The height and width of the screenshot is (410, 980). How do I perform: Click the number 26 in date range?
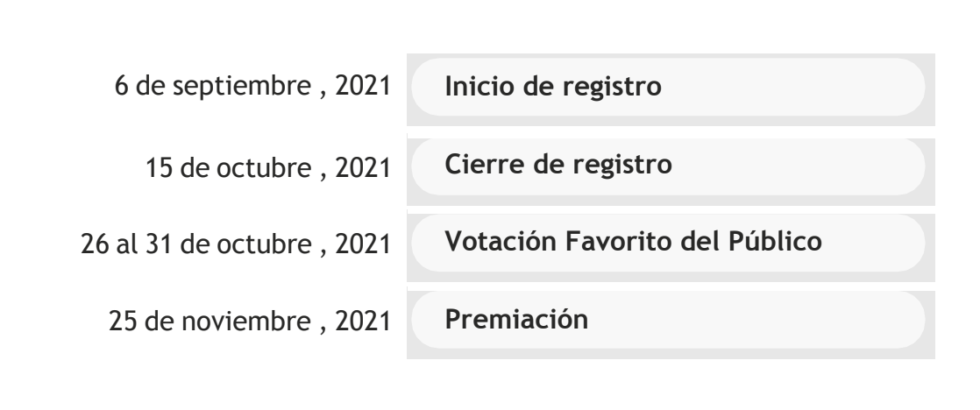[95, 244]
